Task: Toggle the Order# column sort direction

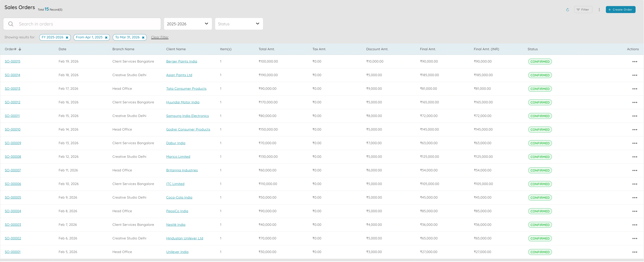Action: click(20, 49)
